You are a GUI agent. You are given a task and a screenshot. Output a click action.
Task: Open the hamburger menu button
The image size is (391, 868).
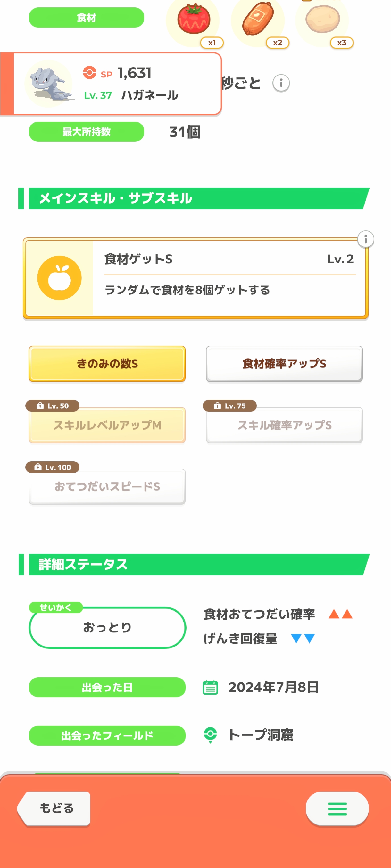coord(337,809)
